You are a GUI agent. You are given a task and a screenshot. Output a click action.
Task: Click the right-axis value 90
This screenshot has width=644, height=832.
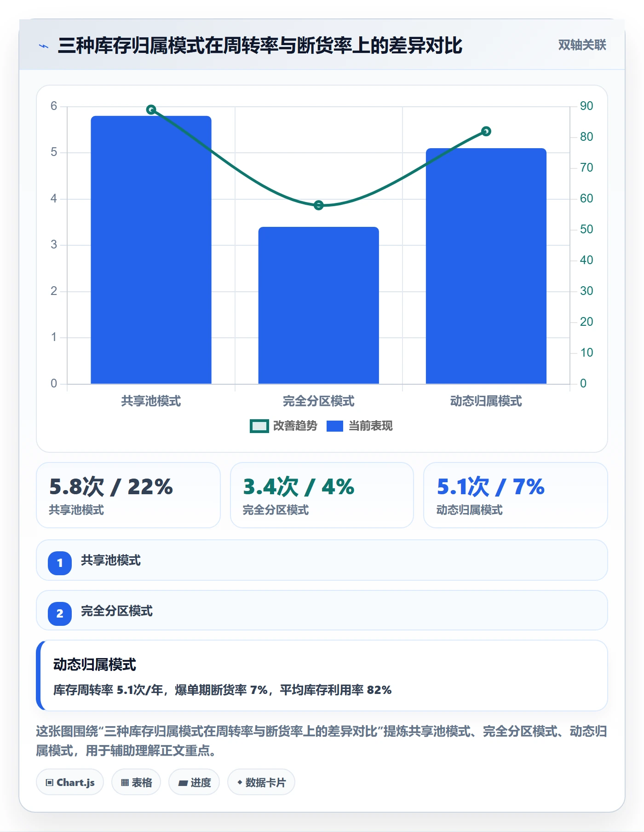[586, 106]
